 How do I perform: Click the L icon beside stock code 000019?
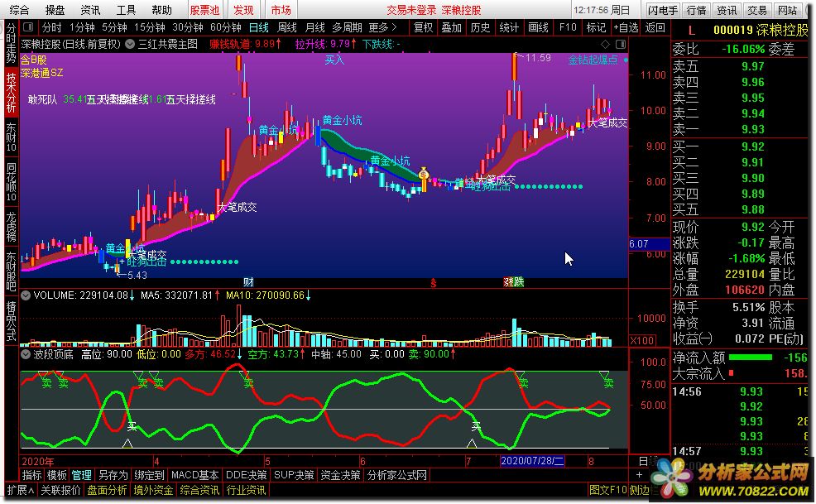pos(692,31)
